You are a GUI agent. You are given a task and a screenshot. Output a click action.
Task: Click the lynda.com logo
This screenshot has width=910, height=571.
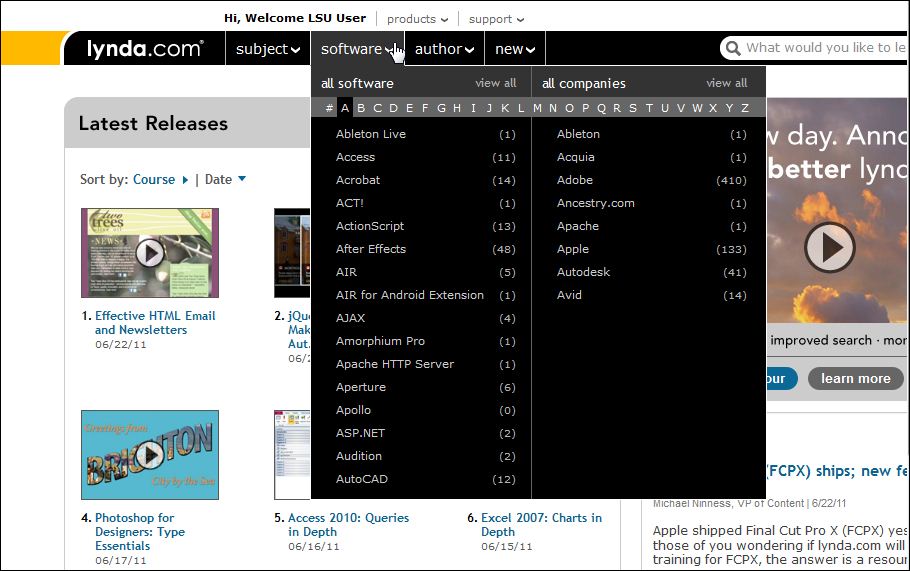coord(145,49)
